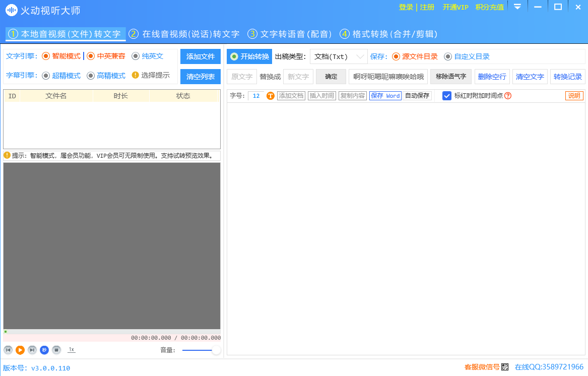Image resolution: width=588 pixels, height=376 pixels.
Task: Click the stop playback button
Action: [56, 350]
